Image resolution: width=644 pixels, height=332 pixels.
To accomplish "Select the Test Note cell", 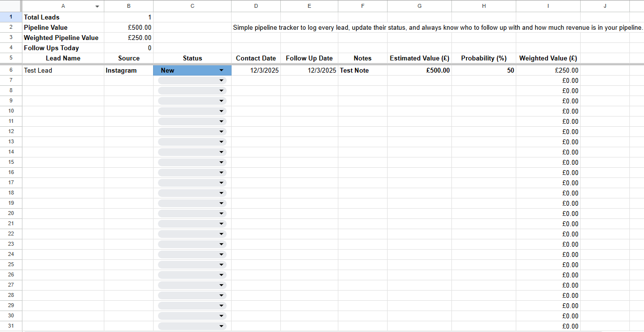I will (362, 70).
